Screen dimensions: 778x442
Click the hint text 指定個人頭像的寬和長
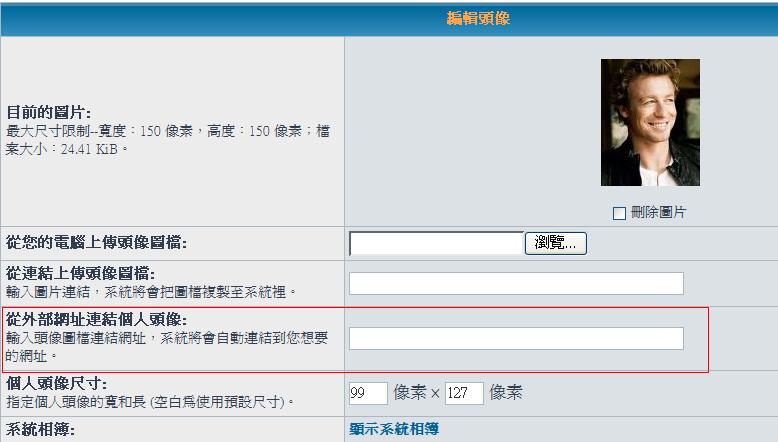(x=150, y=401)
